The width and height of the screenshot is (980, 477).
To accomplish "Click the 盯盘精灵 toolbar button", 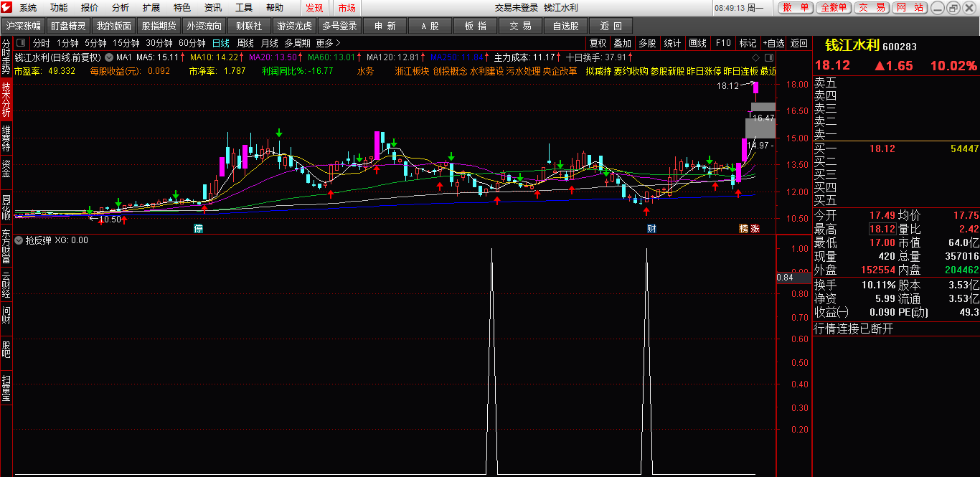I will 69,26.
